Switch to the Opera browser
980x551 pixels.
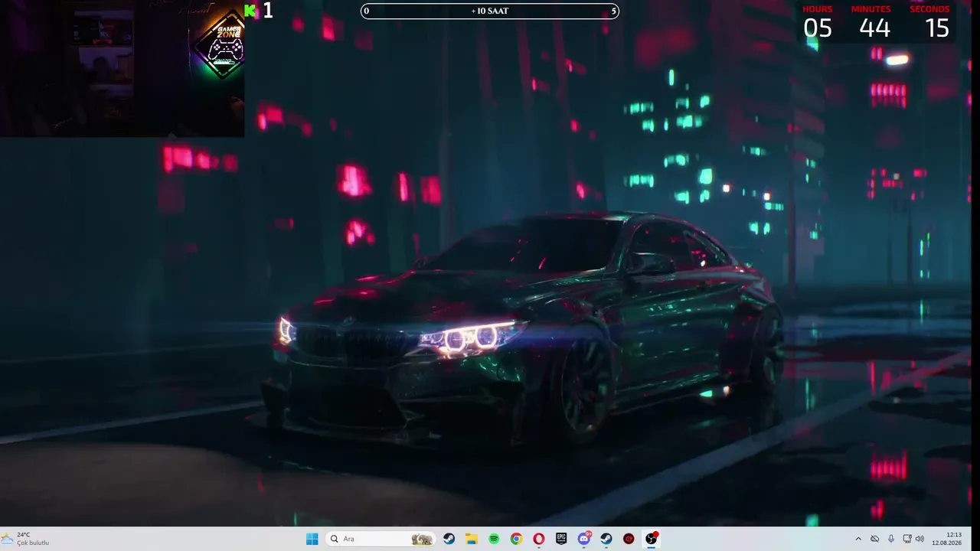coord(539,539)
